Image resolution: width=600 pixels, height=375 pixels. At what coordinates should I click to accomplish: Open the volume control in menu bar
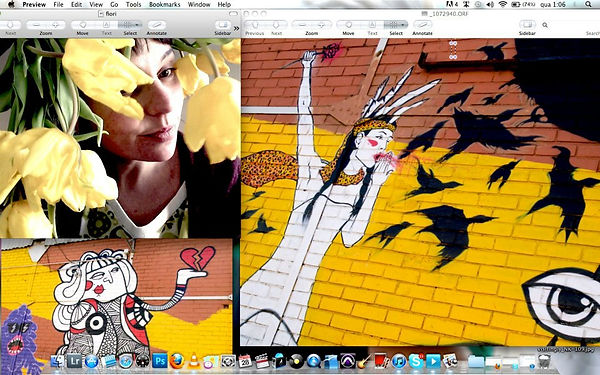[x=490, y=4]
